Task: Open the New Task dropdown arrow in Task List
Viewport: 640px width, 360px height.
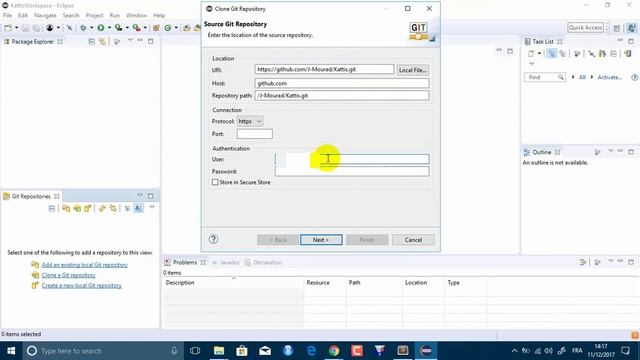Action: coord(539,53)
